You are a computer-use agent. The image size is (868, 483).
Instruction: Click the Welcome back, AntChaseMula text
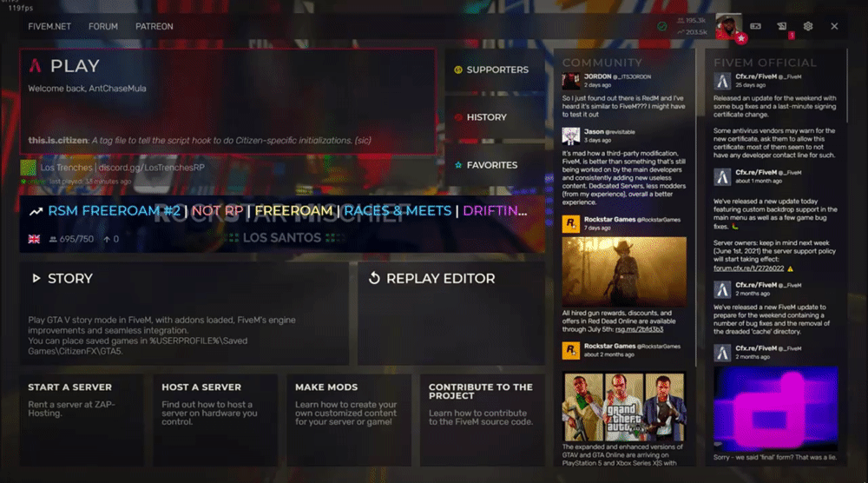(87, 89)
